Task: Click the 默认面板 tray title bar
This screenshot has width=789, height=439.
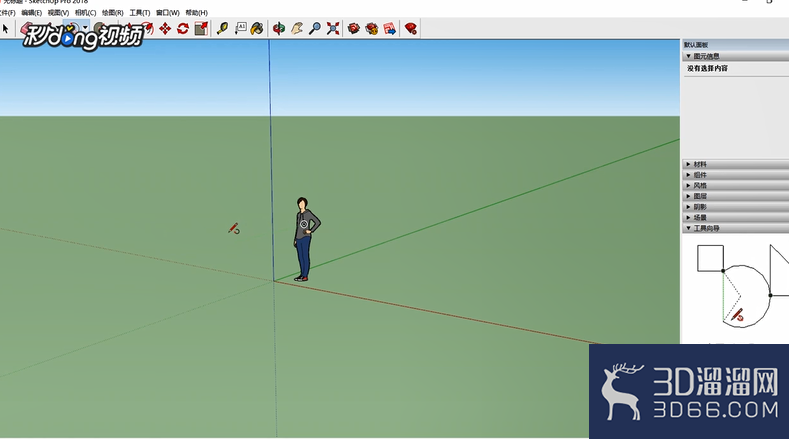Action: coord(735,45)
